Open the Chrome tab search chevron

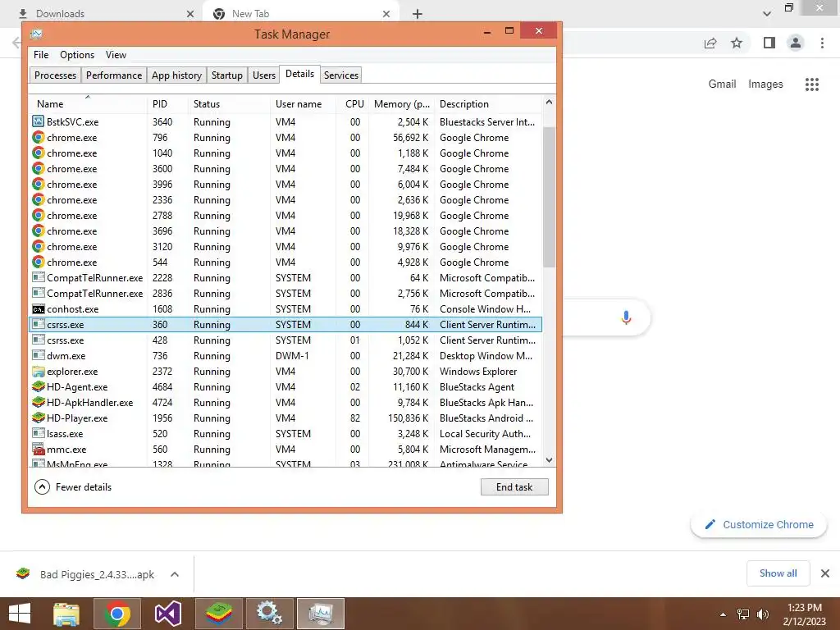(x=767, y=13)
